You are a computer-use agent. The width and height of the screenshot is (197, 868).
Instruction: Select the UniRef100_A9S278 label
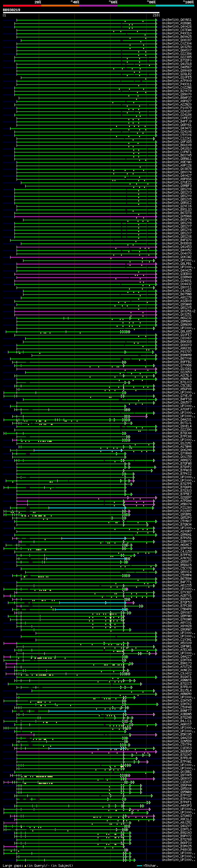pyautogui.click(x=176, y=297)
